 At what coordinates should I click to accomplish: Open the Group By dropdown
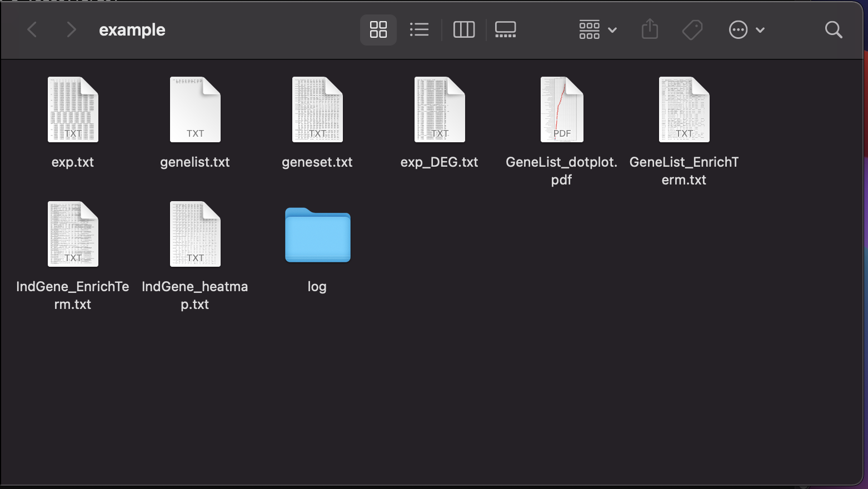[597, 29]
